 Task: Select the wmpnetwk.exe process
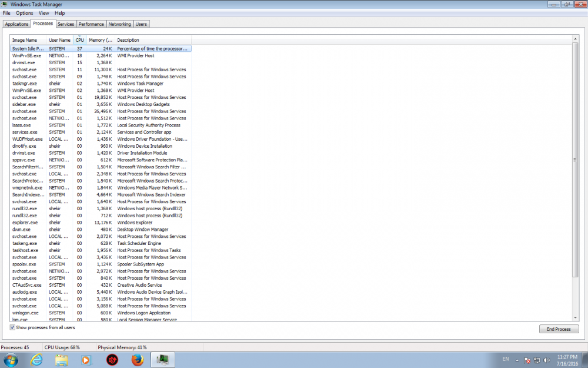pos(101,188)
